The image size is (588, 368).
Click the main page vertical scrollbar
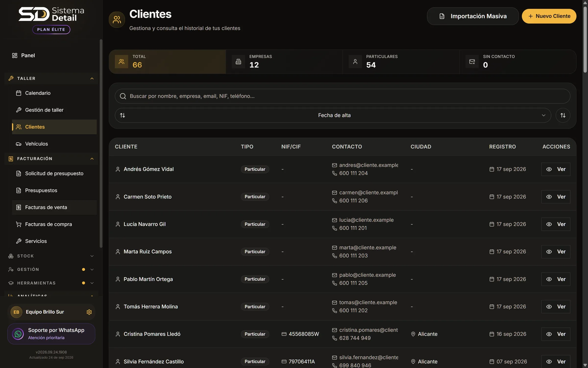(585, 39)
